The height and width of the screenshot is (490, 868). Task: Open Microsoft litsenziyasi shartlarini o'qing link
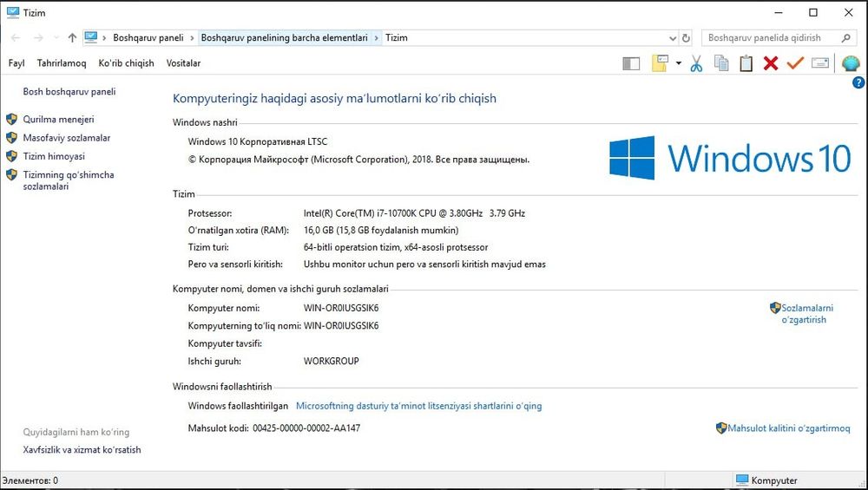click(419, 406)
